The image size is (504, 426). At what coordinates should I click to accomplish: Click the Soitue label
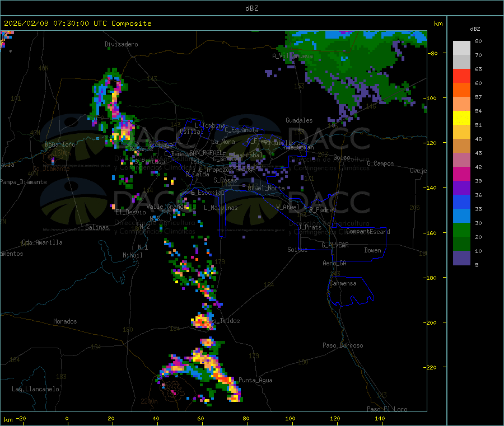(x=297, y=250)
